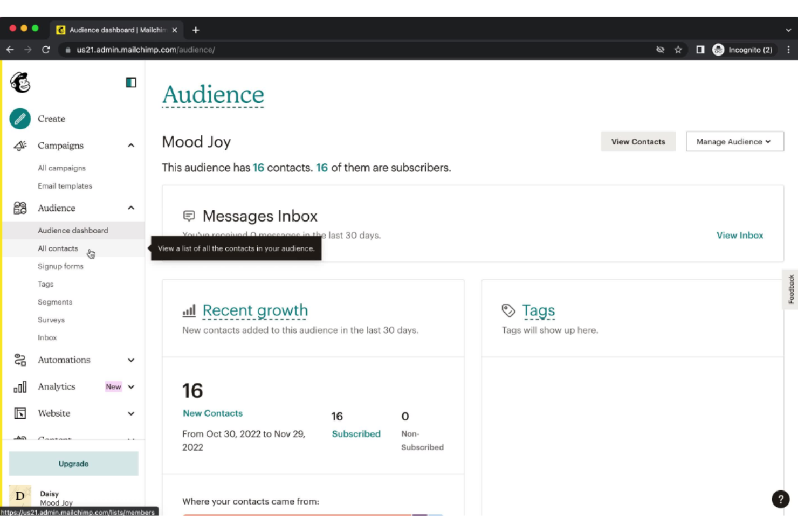Viewport: 798px width, 532px height.
Task: Click the browser back arrow
Action: (x=10, y=50)
